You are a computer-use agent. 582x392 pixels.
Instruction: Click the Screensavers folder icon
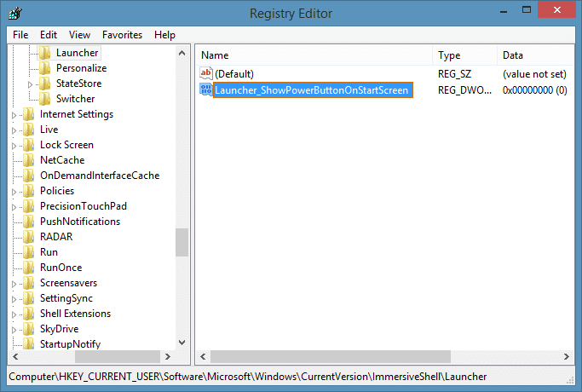coord(29,283)
